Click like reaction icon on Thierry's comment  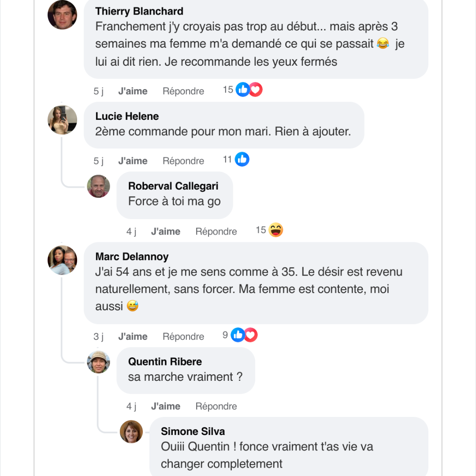point(242,90)
